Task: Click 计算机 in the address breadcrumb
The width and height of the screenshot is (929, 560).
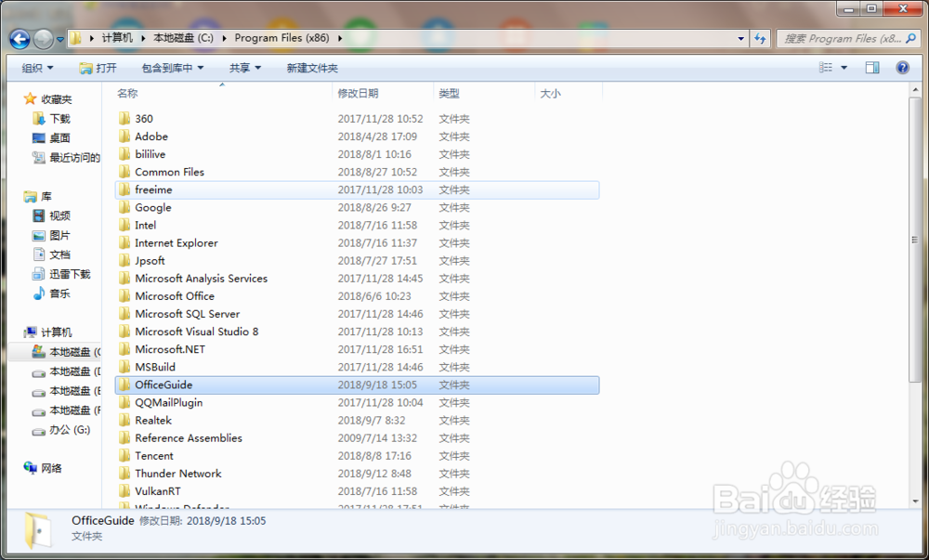Action: (x=117, y=38)
